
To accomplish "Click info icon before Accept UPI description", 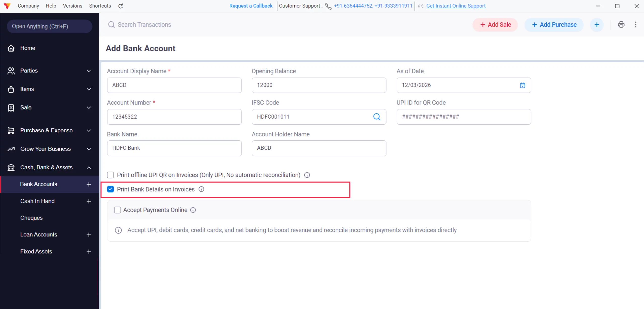I will (118, 230).
